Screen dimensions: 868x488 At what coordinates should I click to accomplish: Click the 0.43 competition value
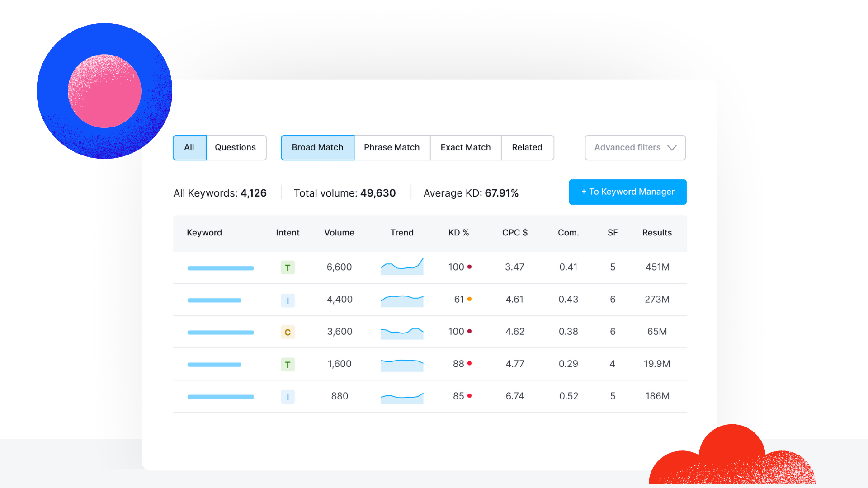click(568, 300)
